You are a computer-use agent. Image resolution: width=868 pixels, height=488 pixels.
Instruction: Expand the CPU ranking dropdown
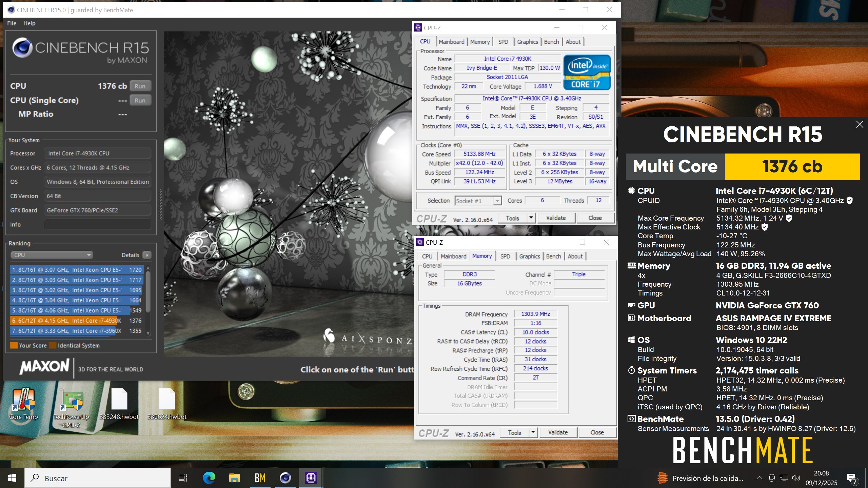[52, 255]
